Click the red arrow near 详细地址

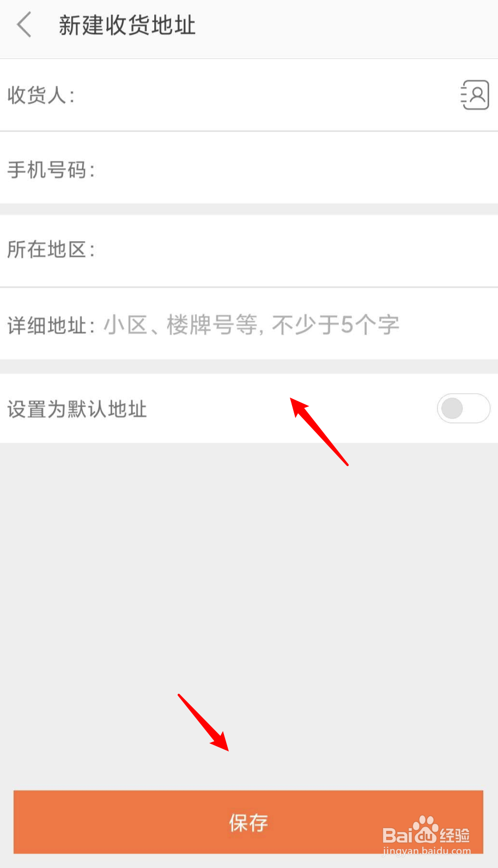(x=319, y=431)
